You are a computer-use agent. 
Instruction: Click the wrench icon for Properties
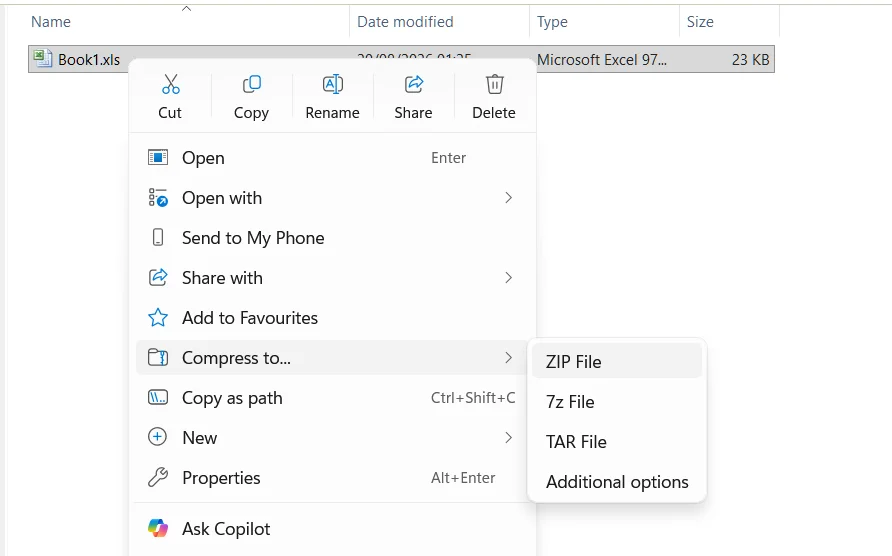pos(158,477)
